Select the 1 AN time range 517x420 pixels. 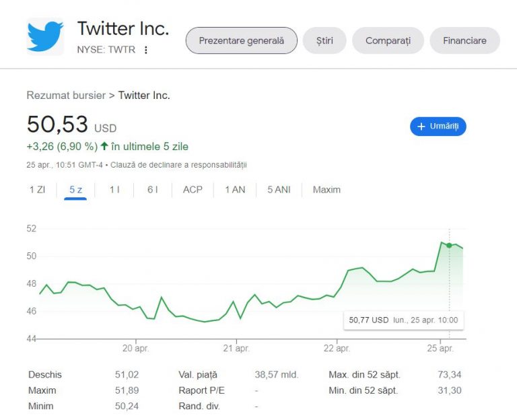click(x=235, y=190)
